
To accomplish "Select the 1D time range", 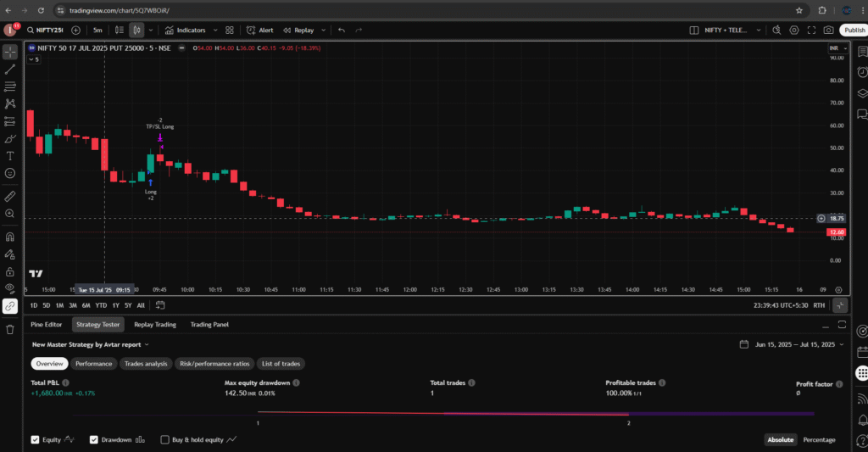I will point(34,305).
